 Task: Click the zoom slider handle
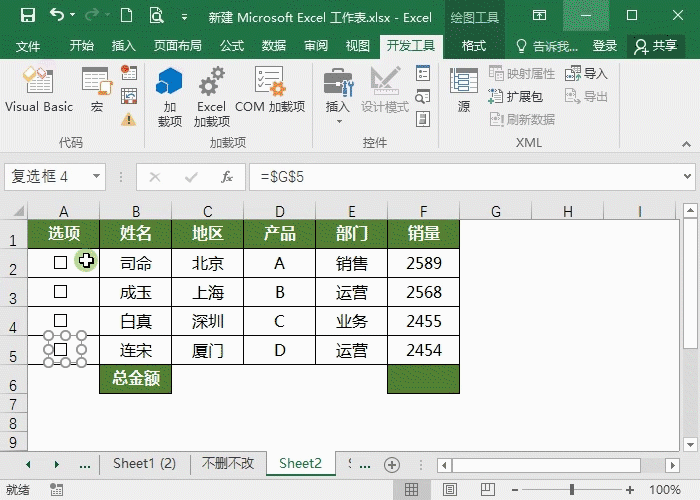tap(571, 490)
